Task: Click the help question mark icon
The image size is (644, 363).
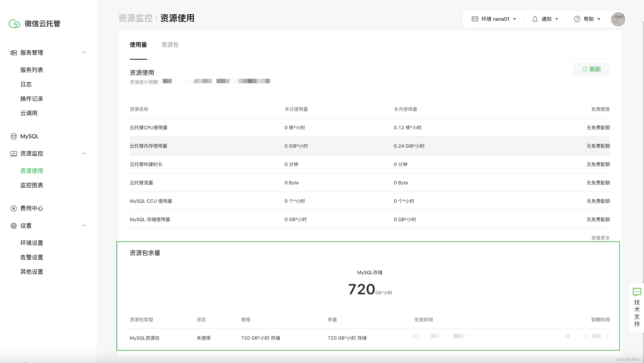Action: pos(577,19)
